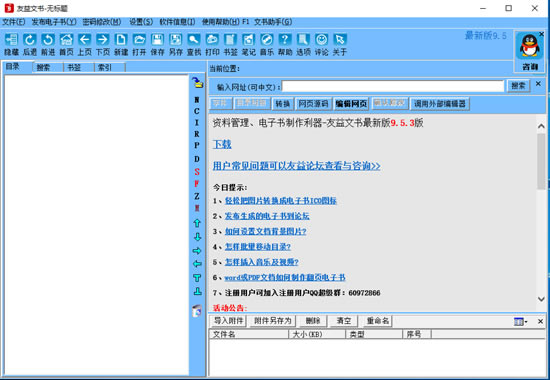This screenshot has height=380, width=550.
Task: Click the 下载 link
Action: 222,144
